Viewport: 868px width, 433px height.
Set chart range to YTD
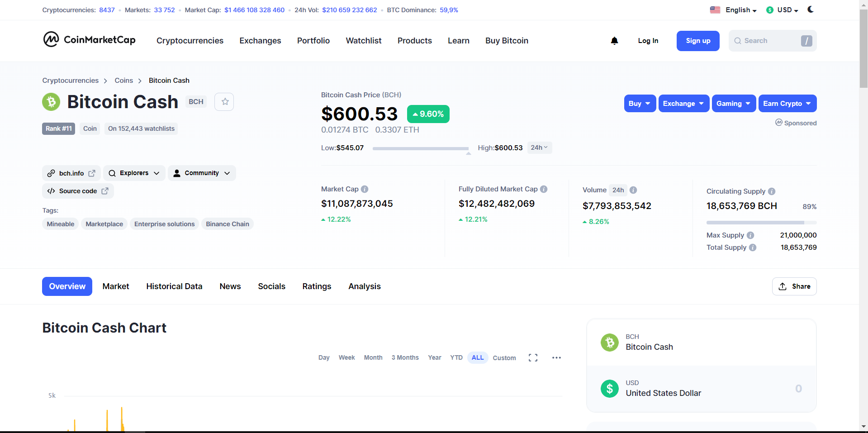[x=456, y=358]
